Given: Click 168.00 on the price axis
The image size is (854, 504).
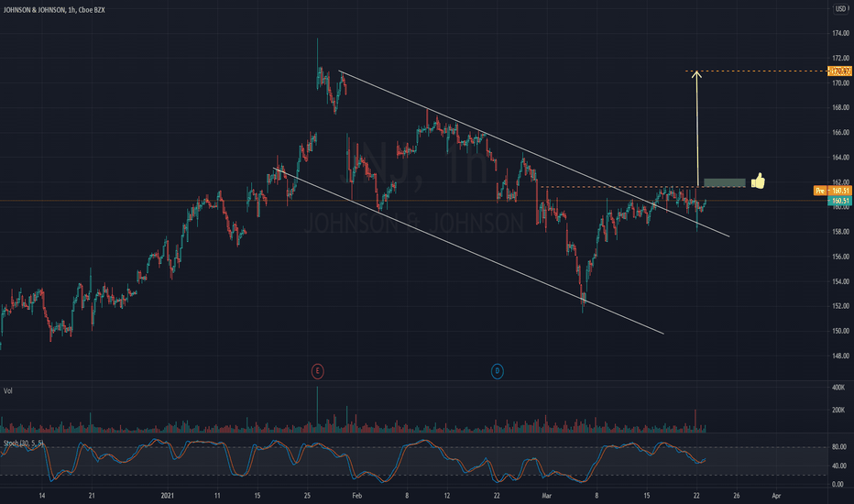Looking at the screenshot, I should point(840,108).
